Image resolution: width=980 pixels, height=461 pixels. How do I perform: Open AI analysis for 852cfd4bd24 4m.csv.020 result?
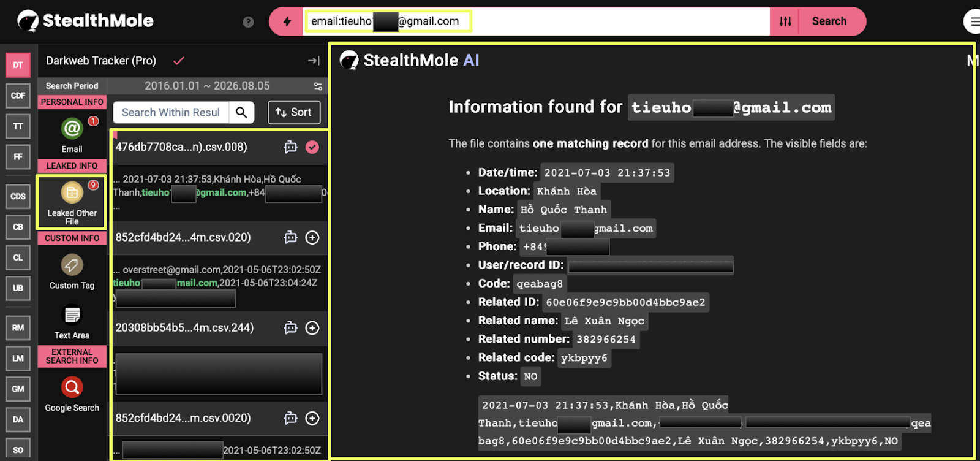tap(290, 237)
